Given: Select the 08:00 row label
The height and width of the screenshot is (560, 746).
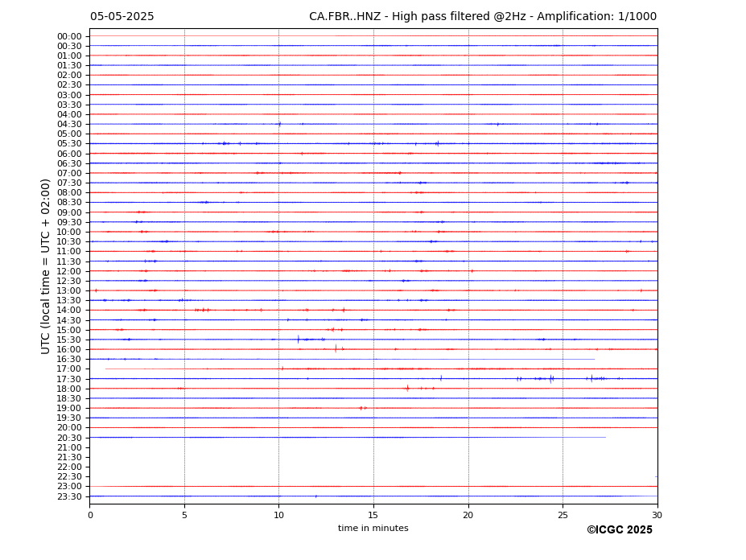Looking at the screenshot, I should tap(69, 192).
